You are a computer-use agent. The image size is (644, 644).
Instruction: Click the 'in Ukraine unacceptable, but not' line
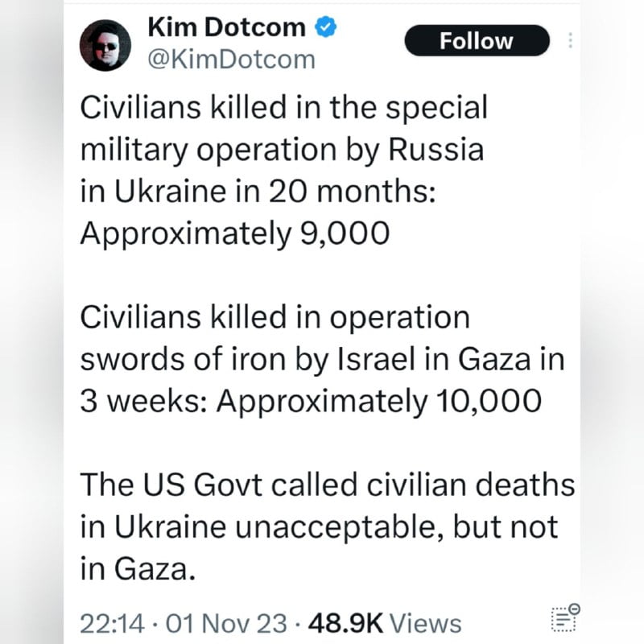coord(319,526)
